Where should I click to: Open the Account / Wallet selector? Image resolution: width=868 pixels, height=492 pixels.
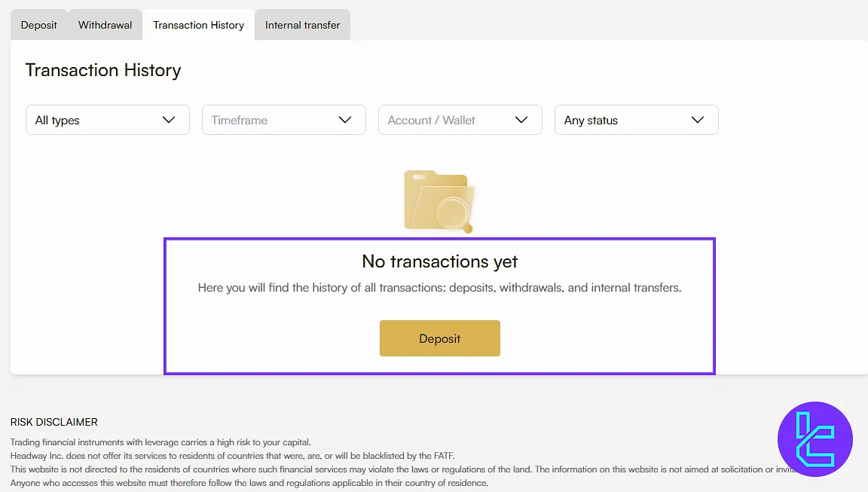(x=460, y=120)
